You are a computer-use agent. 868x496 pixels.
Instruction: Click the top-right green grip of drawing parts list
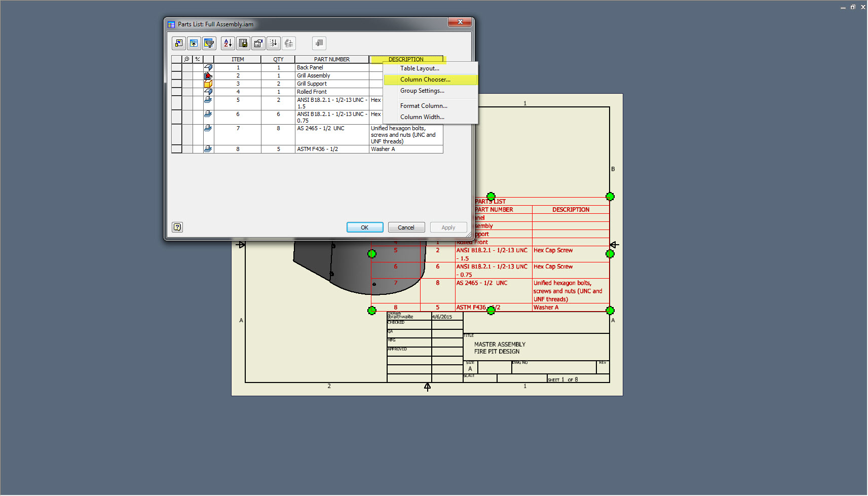[610, 197]
